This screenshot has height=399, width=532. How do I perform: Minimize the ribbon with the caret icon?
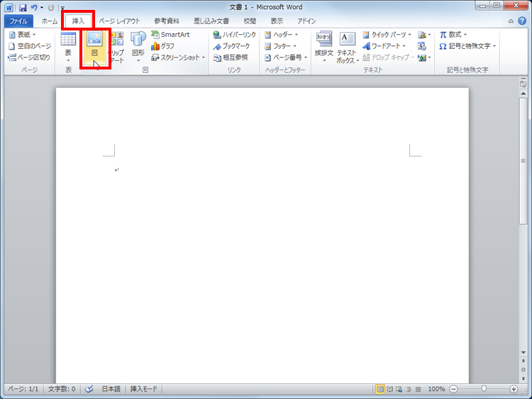[511, 21]
